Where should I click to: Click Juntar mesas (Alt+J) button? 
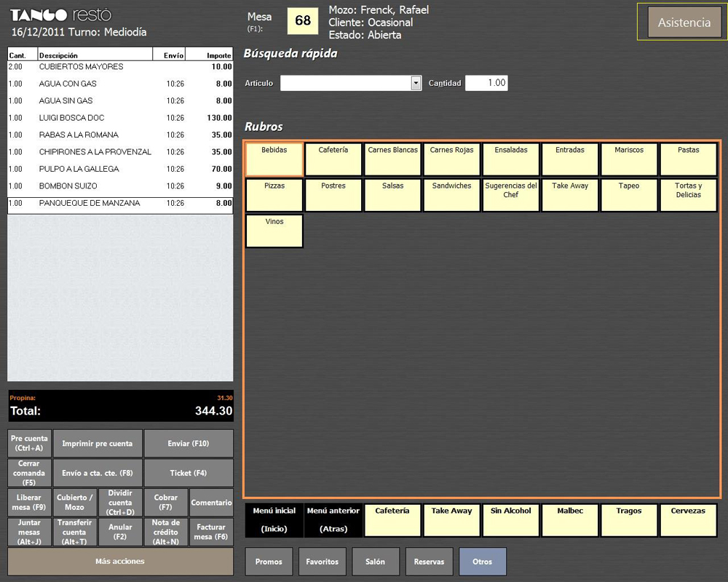coord(29,532)
